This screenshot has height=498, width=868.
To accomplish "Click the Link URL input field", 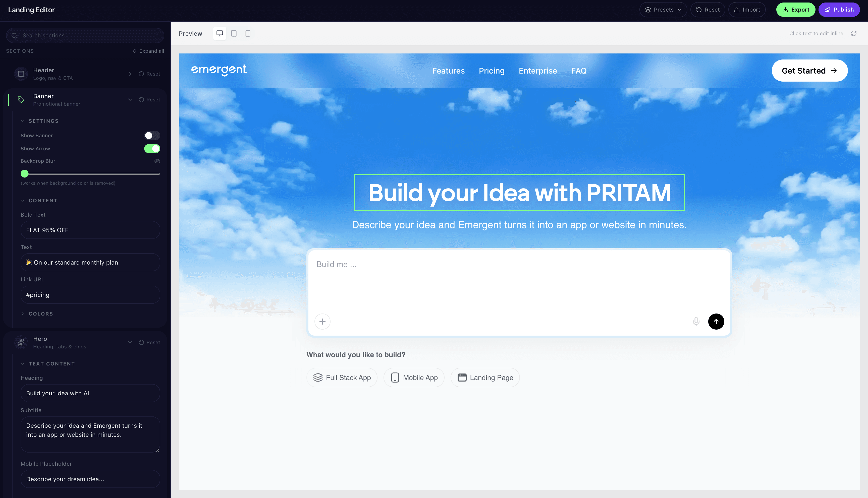I will (90, 294).
